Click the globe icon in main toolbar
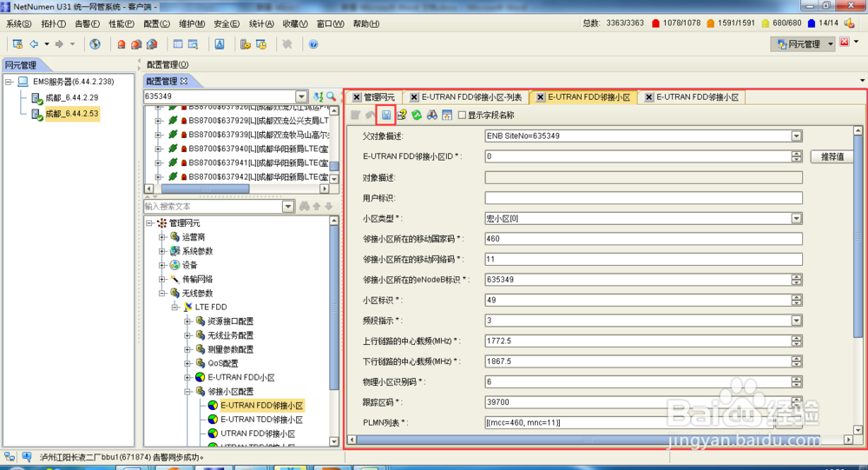 pyautogui.click(x=95, y=44)
